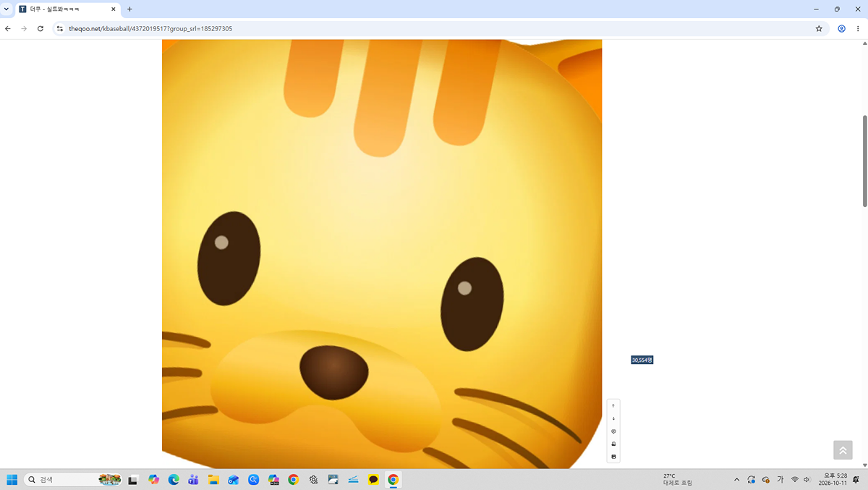This screenshot has height=490, width=868.
Task: Open the Wi-Fi network status icon
Action: pyautogui.click(x=794, y=479)
